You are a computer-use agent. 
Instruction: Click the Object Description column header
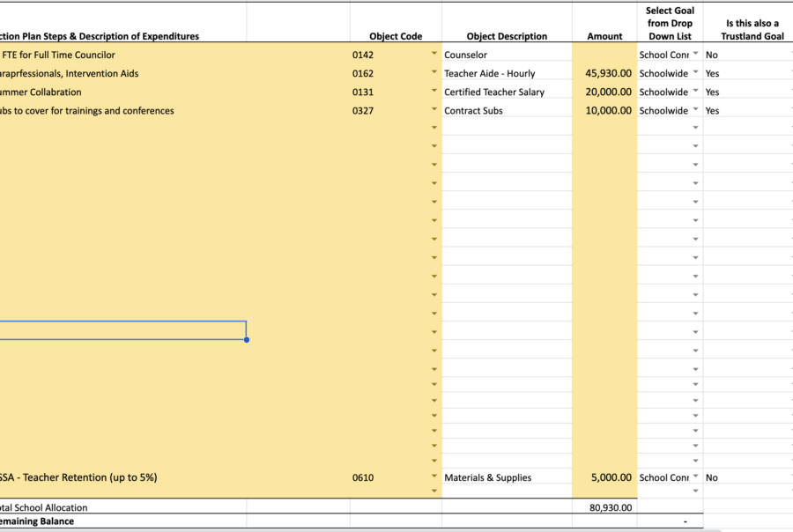coord(507,36)
